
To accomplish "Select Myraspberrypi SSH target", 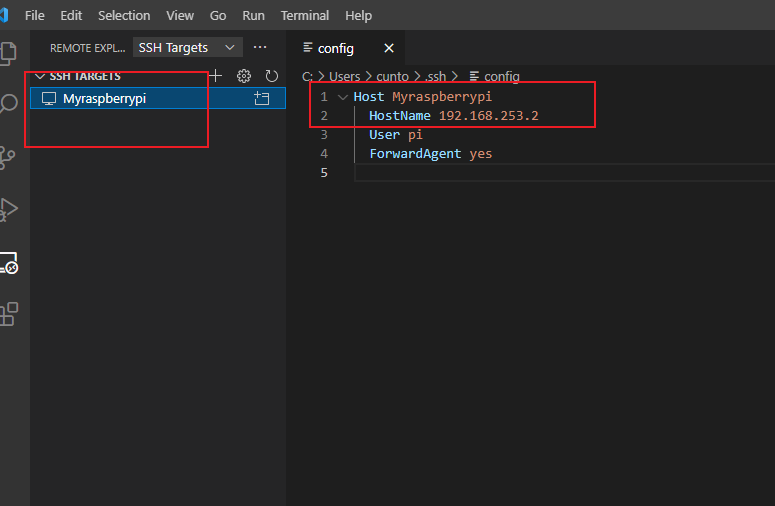I will [x=158, y=98].
